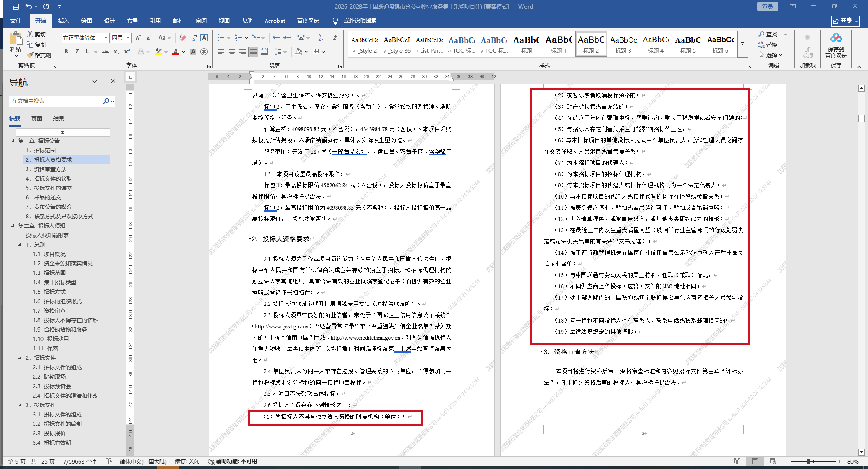The height and width of the screenshot is (469, 868).
Task: Click the phonetic guide (wén) icon
Action: click(x=193, y=38)
